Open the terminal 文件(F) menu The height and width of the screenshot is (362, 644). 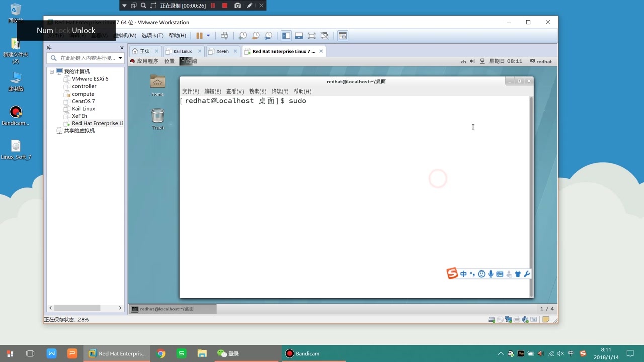(191, 92)
